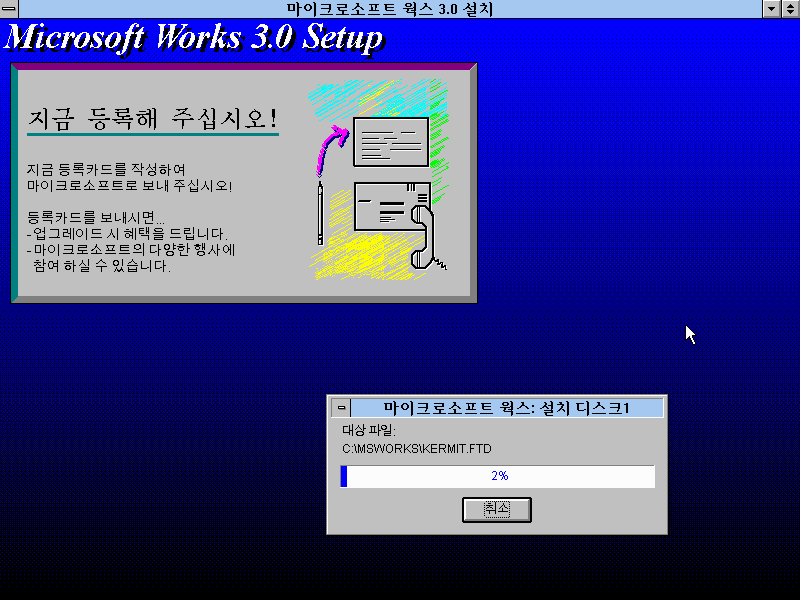The height and width of the screenshot is (600, 800).
Task: Click the maximize/restore arrows button in the title bar
Action: [790, 9]
